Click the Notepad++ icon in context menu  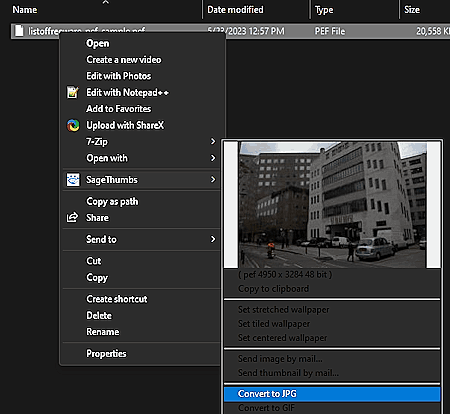point(73,92)
